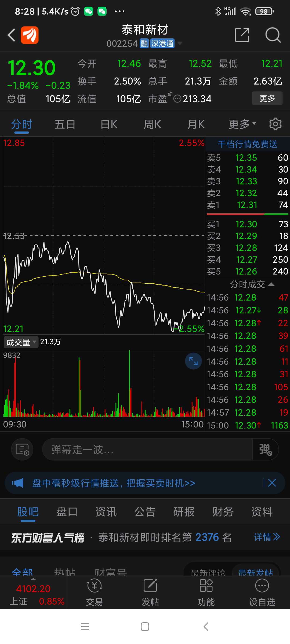Expand the stock title dropdown arrow
Image resolution: width=290 pixels, height=644 pixels.
(x=180, y=43)
